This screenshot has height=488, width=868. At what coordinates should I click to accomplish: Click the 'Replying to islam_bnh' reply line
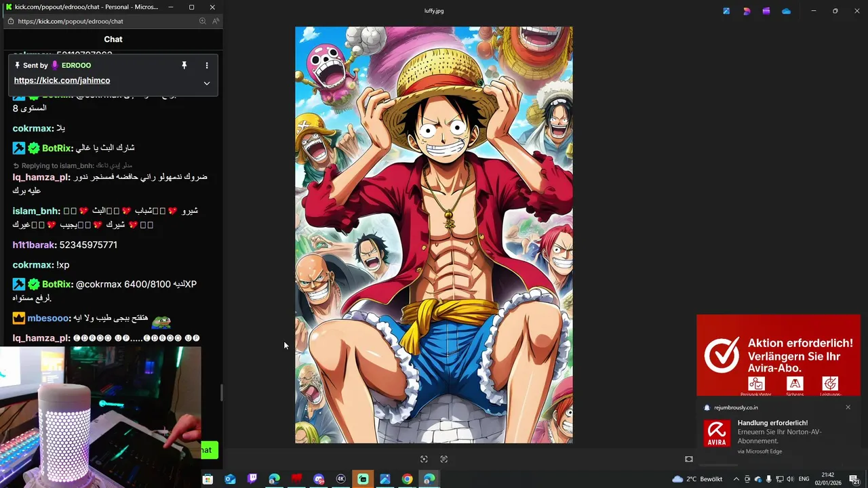coord(73,165)
